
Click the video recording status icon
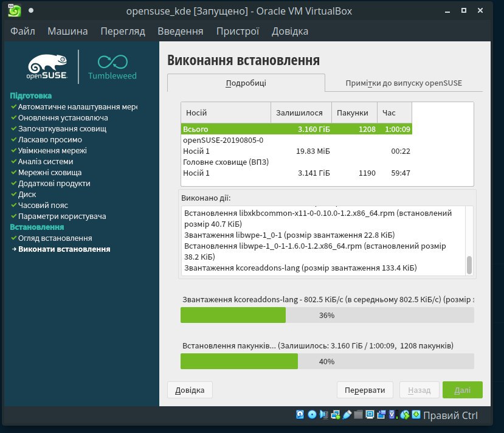pyautogui.click(x=381, y=414)
